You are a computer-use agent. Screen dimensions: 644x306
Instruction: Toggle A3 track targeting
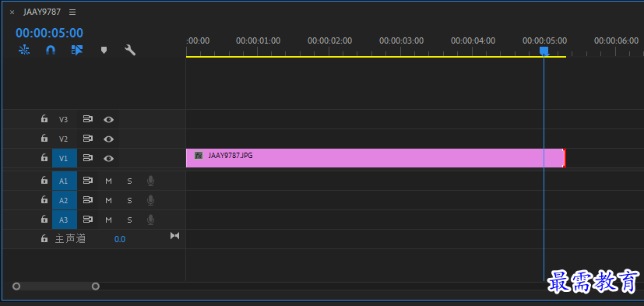click(x=65, y=220)
